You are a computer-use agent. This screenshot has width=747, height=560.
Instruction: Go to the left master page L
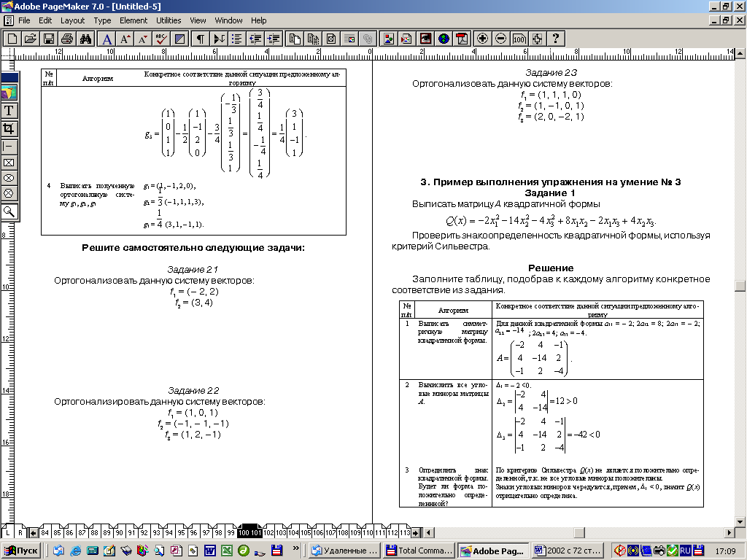pyautogui.click(x=7, y=532)
